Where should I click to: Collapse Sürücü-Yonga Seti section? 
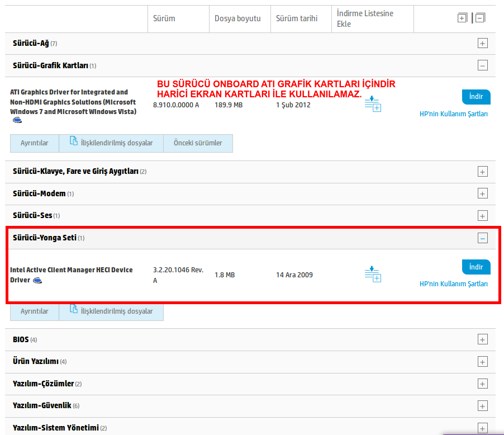coord(482,238)
